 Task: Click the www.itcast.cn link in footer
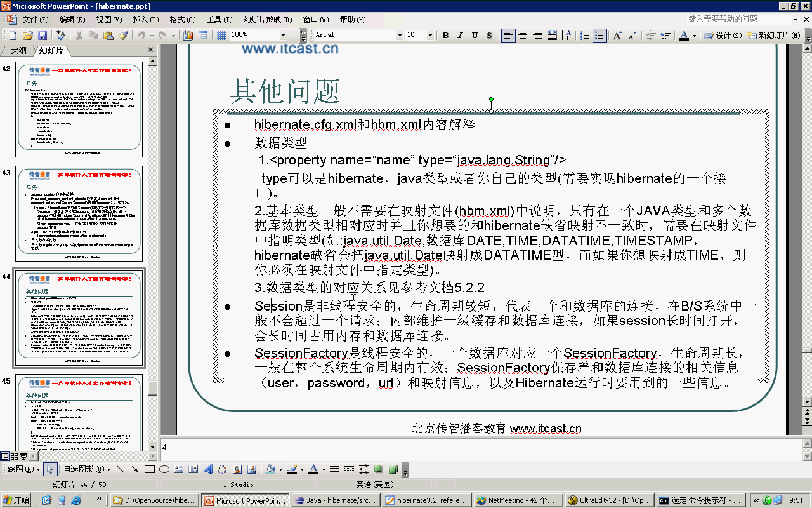[546, 429]
